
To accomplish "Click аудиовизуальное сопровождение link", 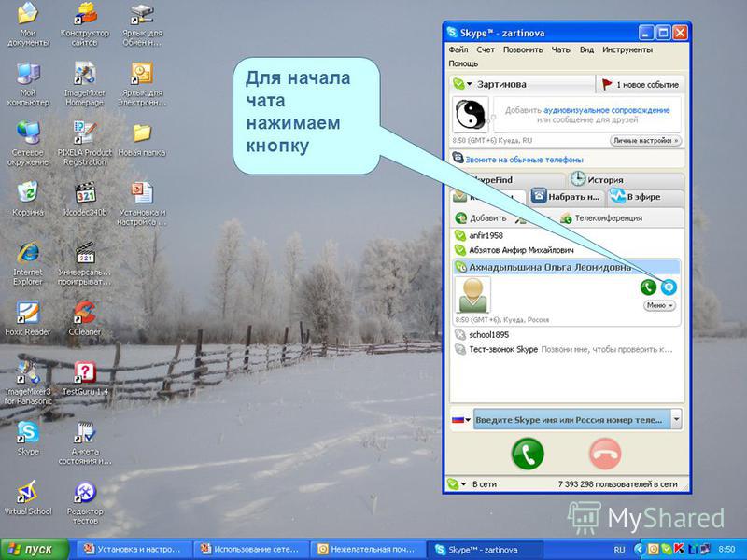I will [606, 110].
